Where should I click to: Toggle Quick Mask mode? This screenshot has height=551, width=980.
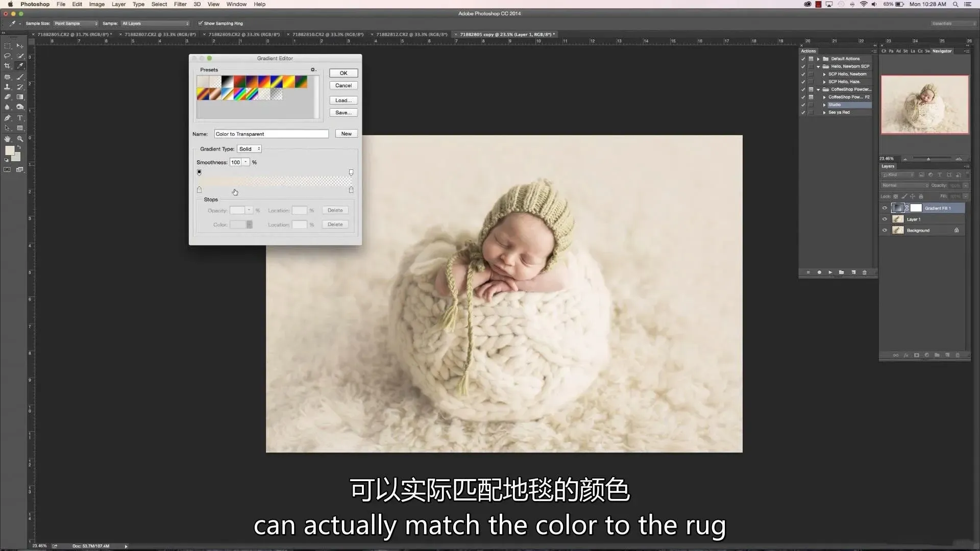[7, 170]
